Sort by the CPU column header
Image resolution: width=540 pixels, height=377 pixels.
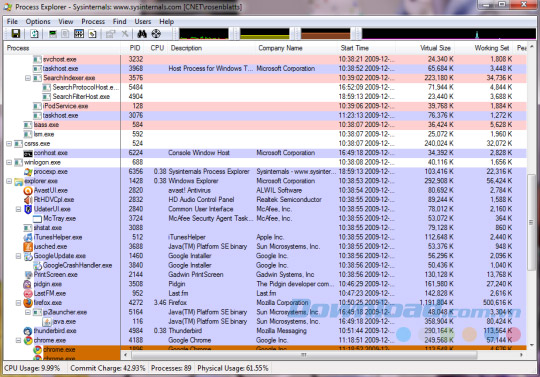point(157,48)
